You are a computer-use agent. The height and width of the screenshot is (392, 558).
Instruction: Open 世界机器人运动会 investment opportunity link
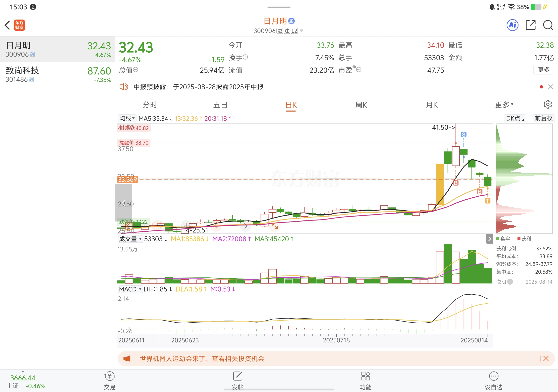pos(202,359)
